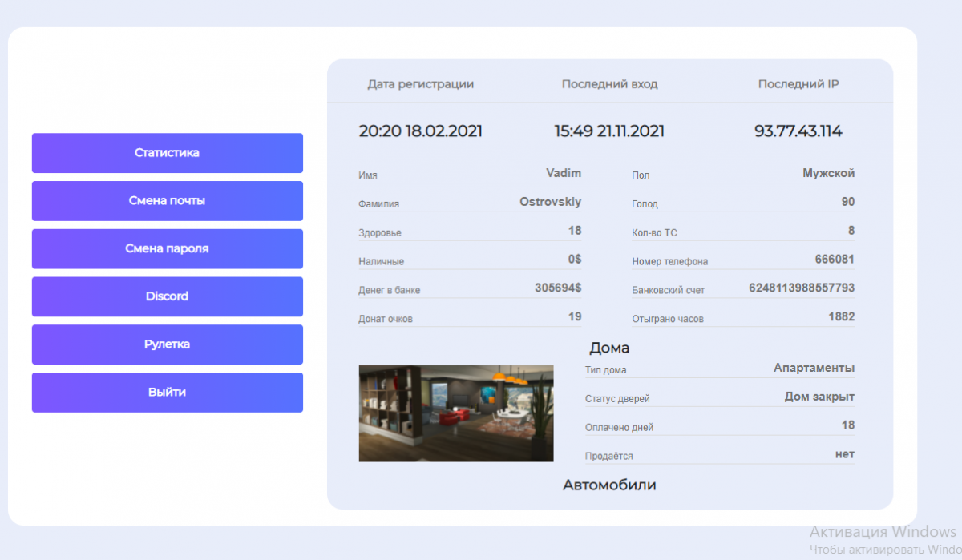Click the Активация Windows watermark text
This screenshot has width=962, height=560.
coord(882,532)
